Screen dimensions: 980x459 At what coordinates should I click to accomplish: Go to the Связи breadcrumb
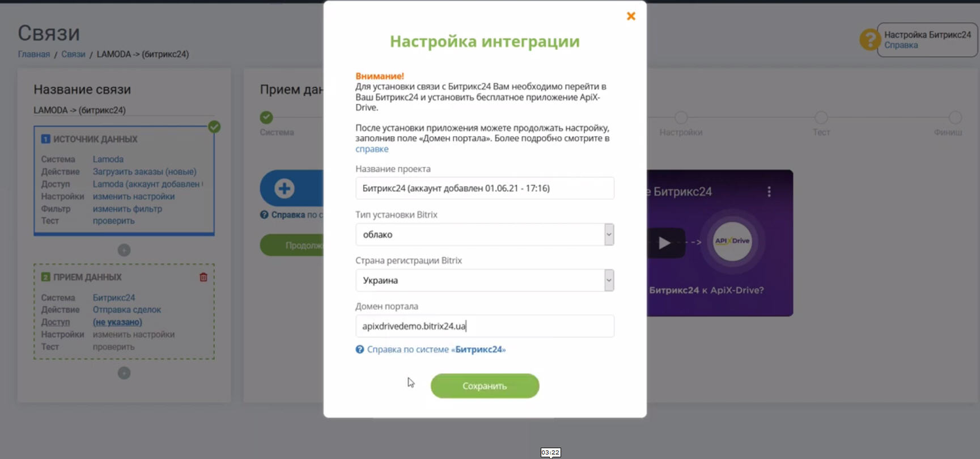pyautogui.click(x=73, y=54)
